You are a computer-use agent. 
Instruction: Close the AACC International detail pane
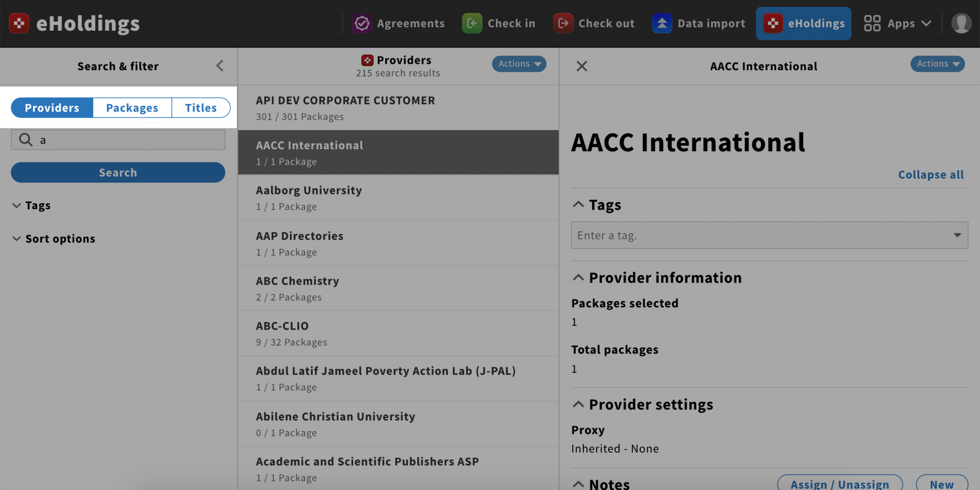[x=581, y=66]
